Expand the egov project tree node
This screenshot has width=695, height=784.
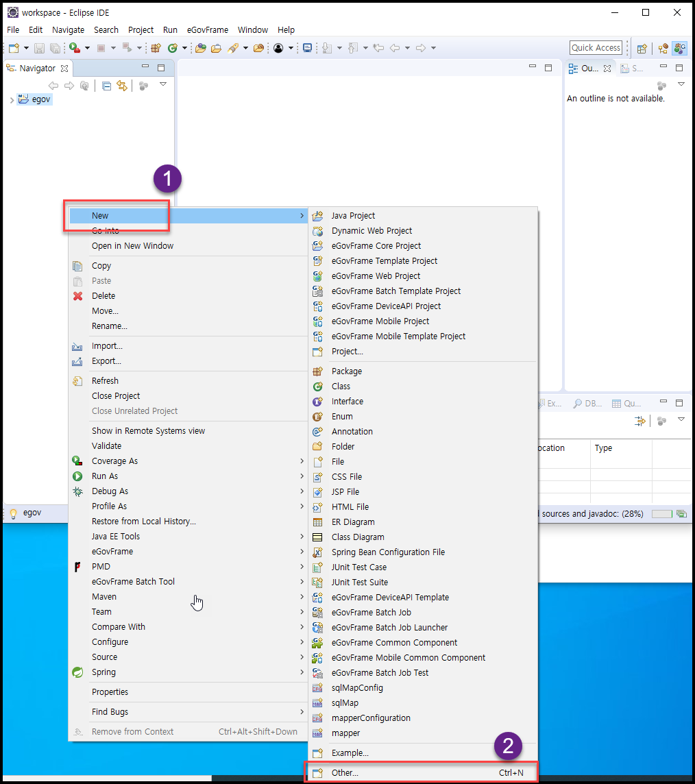(x=12, y=100)
